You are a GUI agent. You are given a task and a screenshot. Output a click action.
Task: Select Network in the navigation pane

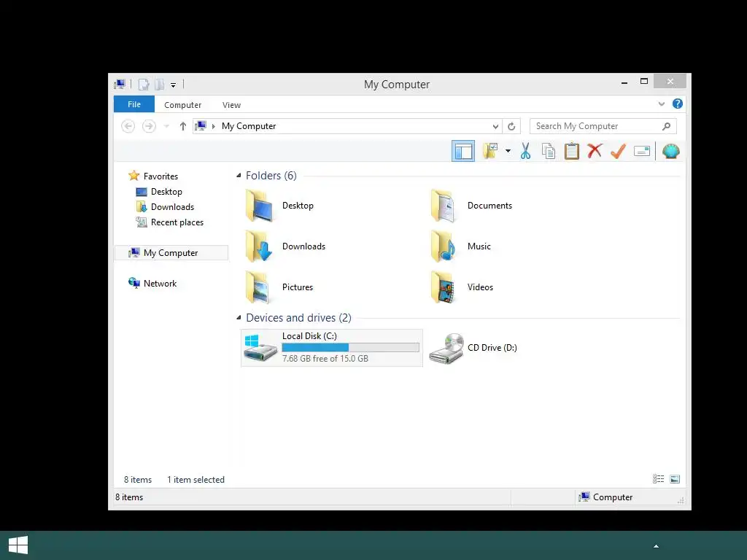tap(160, 284)
